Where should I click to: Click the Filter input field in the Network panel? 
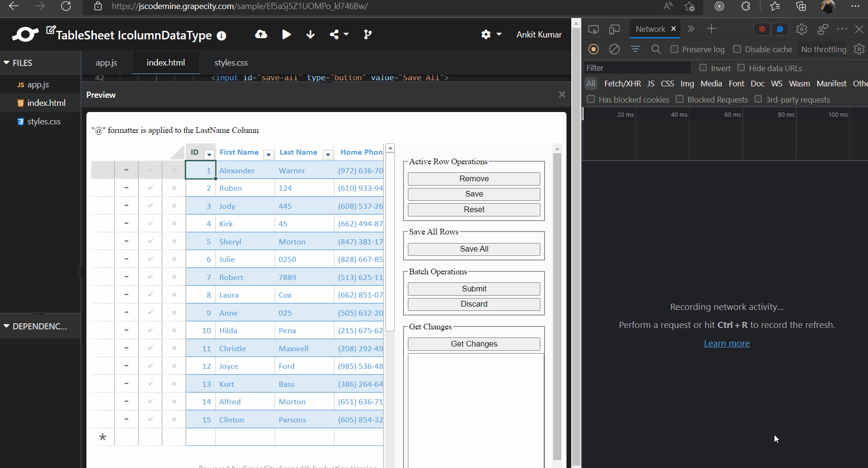pyautogui.click(x=636, y=67)
